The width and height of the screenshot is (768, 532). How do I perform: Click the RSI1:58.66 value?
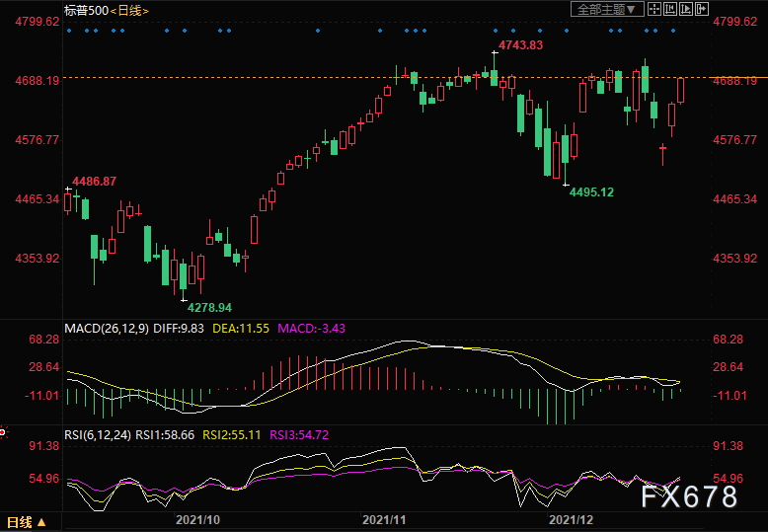pos(165,435)
